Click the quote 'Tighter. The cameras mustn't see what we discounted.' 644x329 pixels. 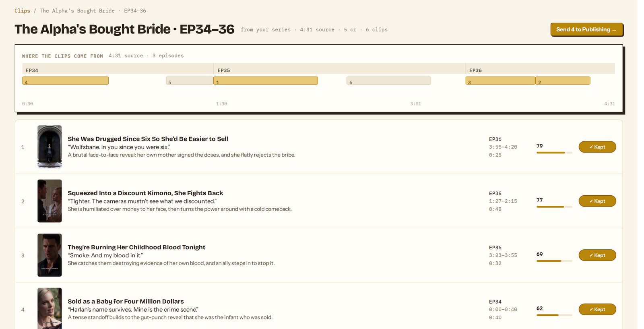pos(142,201)
